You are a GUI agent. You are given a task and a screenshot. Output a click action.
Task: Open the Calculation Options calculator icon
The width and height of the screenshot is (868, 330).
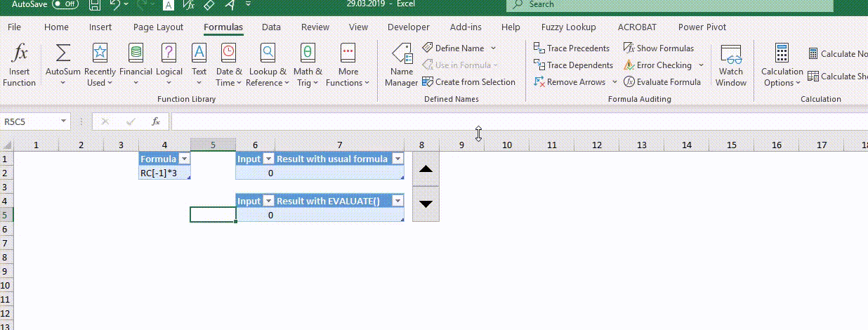[782, 53]
